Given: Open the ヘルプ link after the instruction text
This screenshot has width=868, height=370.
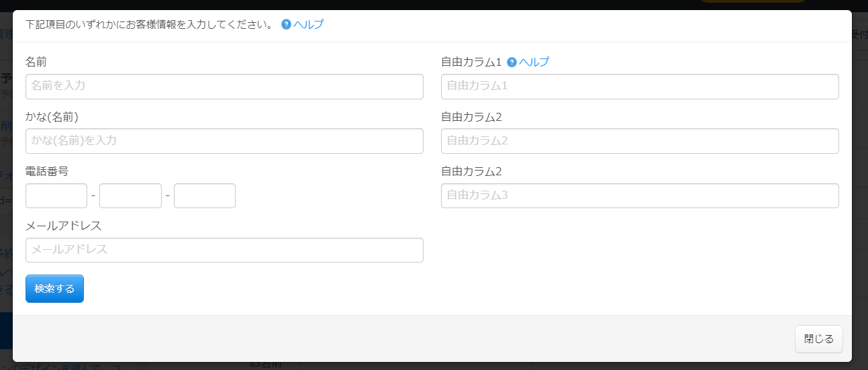Looking at the screenshot, I should pyautogui.click(x=308, y=25).
